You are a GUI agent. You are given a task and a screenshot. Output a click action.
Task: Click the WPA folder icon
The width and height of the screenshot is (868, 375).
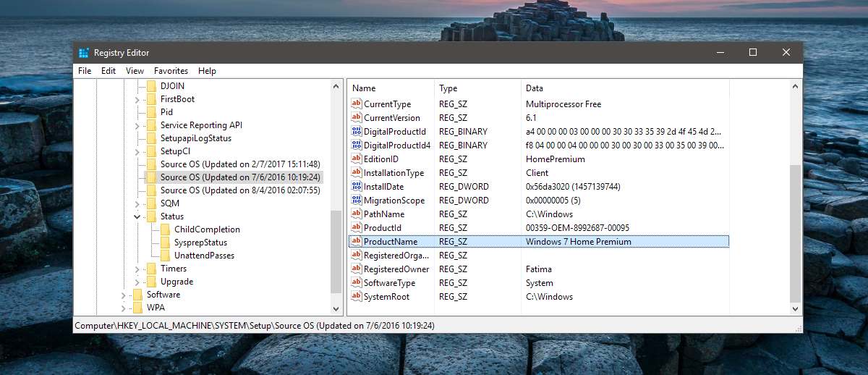[x=137, y=308]
